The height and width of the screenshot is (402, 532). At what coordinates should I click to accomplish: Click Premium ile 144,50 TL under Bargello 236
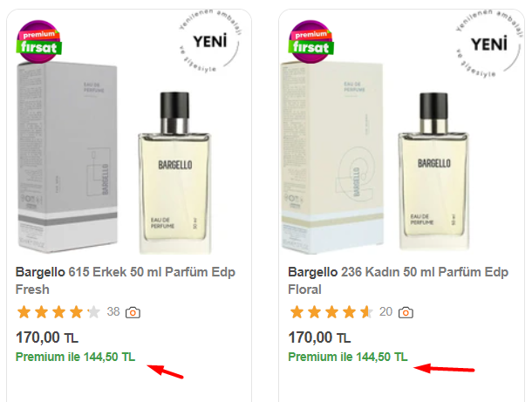coord(348,357)
